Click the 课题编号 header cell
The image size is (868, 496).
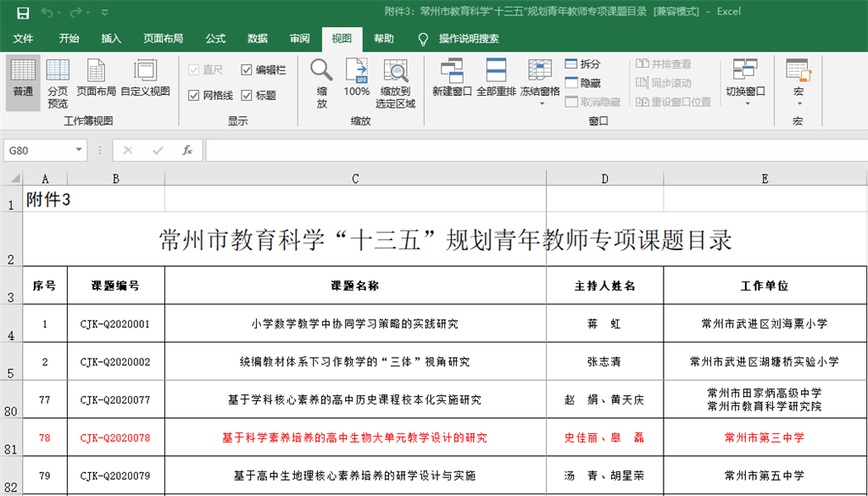pyautogui.click(x=115, y=286)
